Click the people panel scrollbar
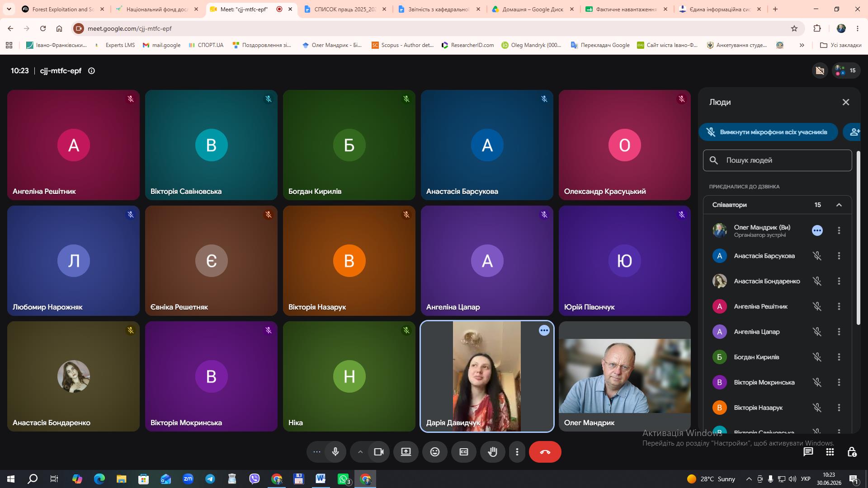Viewport: 868px width, 488px height. point(858,237)
